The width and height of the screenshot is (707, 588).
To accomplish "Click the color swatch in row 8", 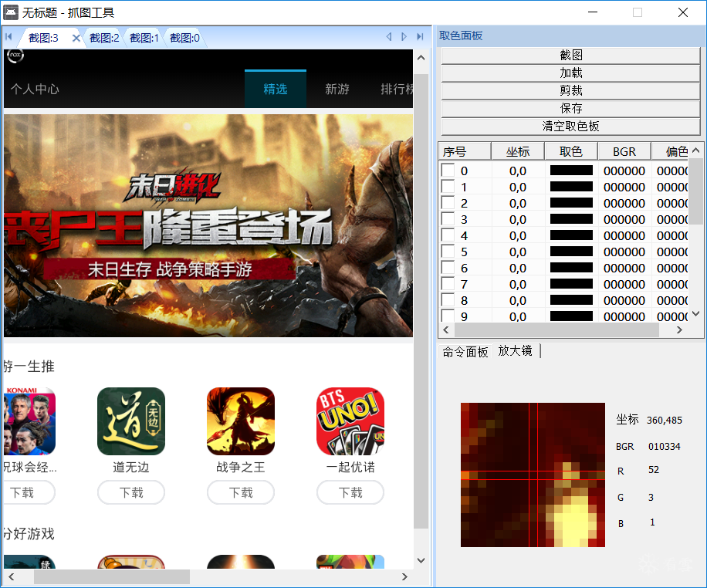I will tap(571, 300).
